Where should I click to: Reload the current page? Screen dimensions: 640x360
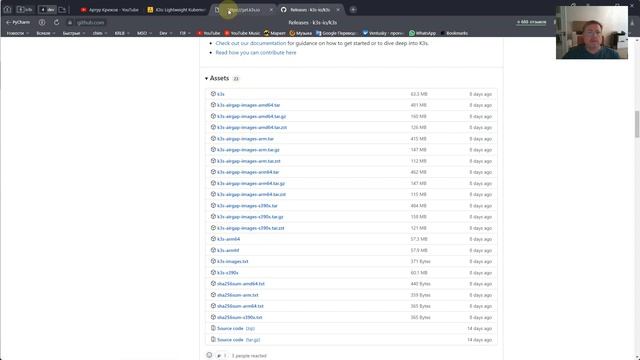(56, 22)
